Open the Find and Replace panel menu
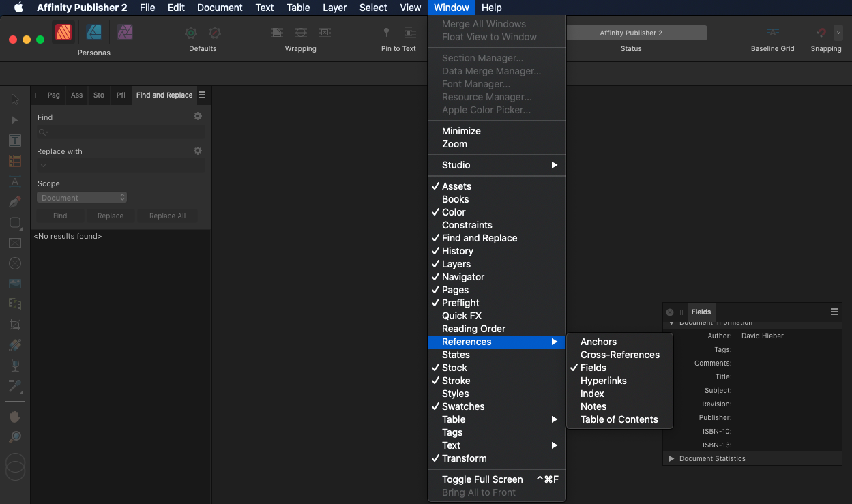 click(x=202, y=95)
